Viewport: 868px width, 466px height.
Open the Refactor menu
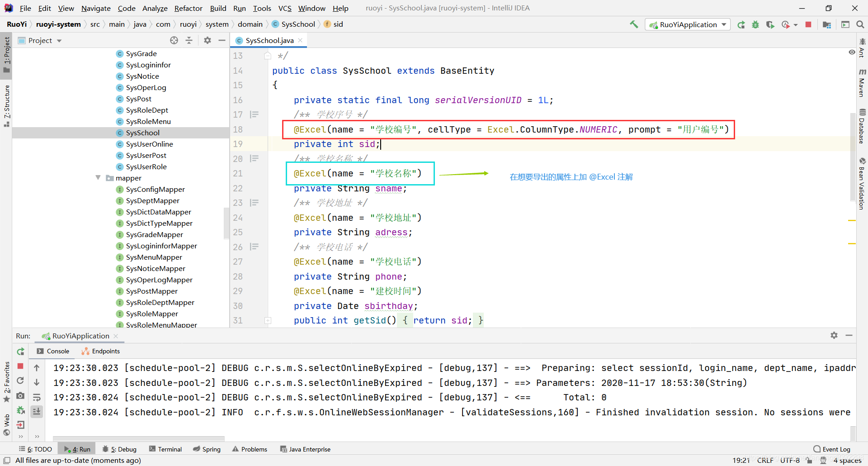pos(189,8)
